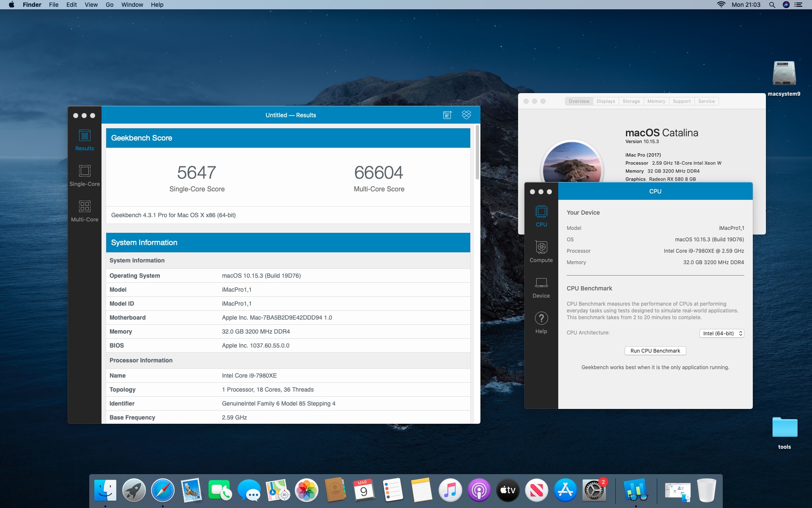This screenshot has height=508, width=812.
Task: Select the tools folder on desktop
Action: (785, 432)
